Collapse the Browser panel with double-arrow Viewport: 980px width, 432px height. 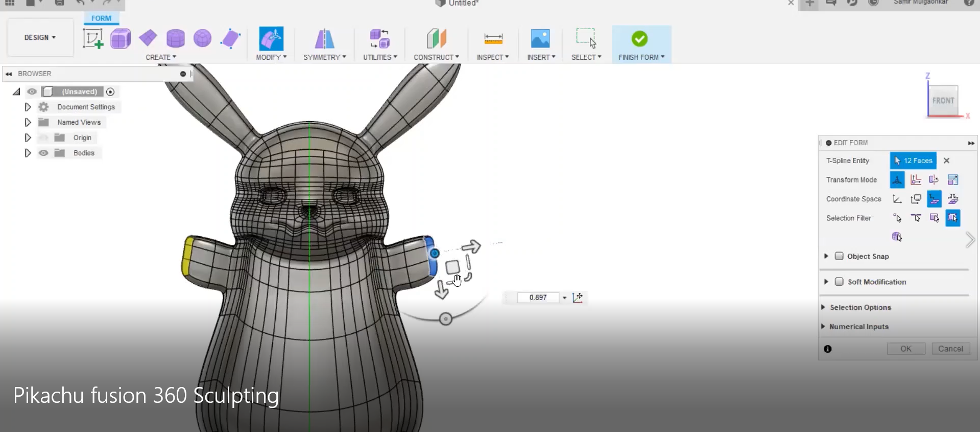(x=9, y=74)
